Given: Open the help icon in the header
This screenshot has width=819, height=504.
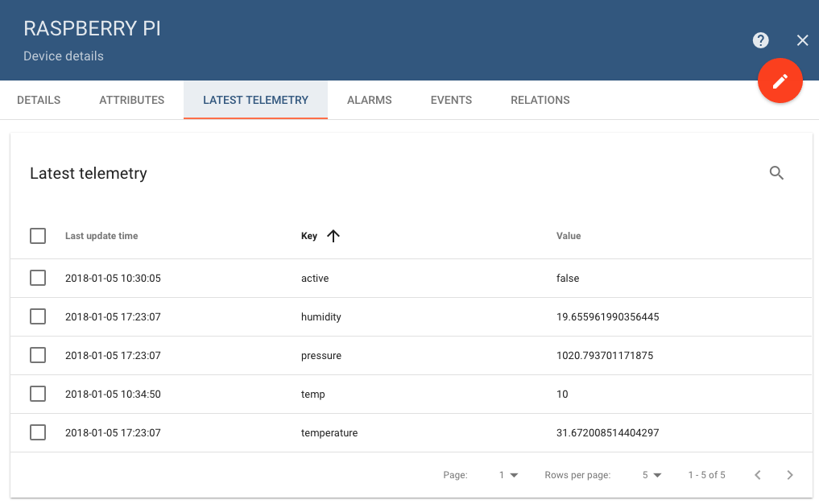Looking at the screenshot, I should click(x=760, y=39).
